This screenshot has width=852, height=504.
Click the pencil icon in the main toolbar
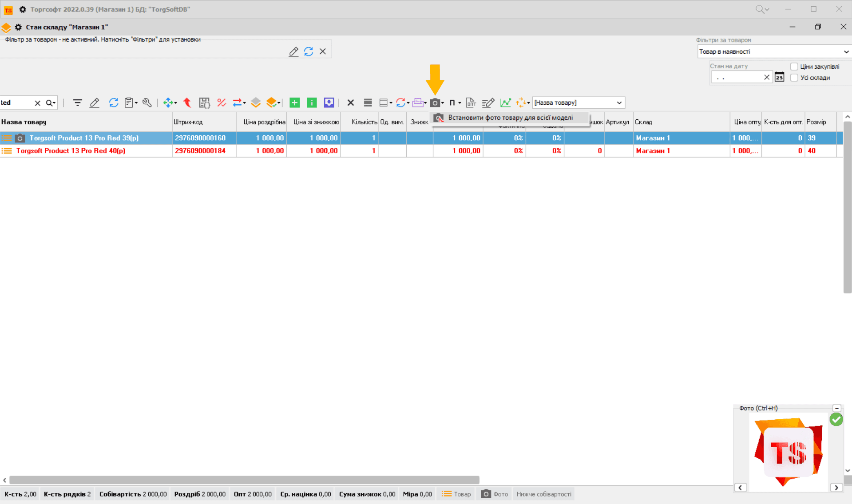click(95, 102)
